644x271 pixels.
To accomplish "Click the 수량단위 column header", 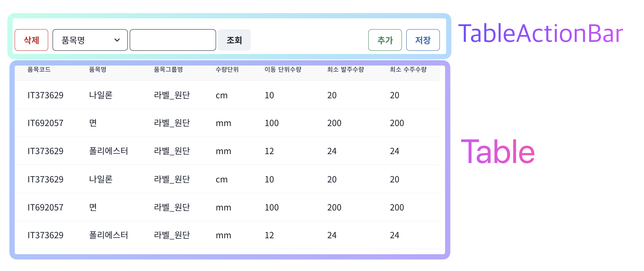I will 227,69.
